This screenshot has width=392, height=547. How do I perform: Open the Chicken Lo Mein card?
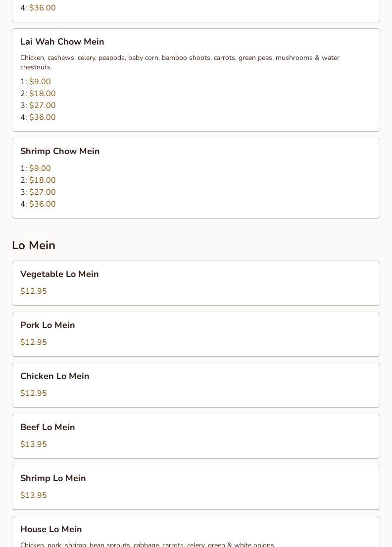pyautogui.click(x=196, y=385)
